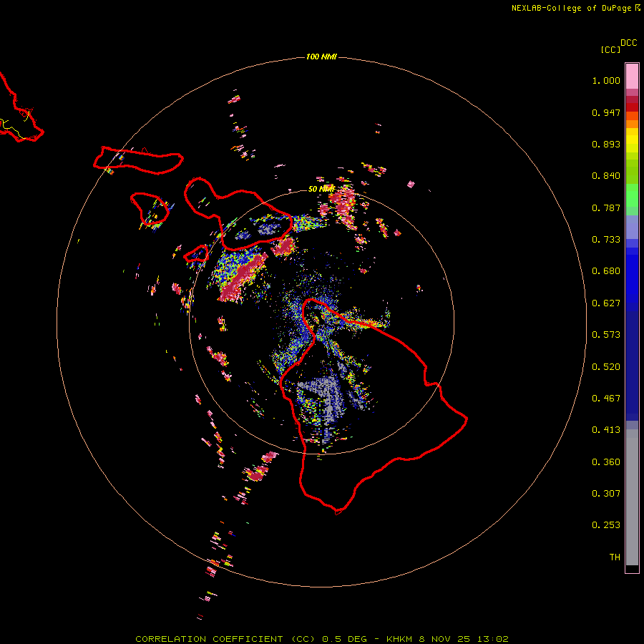Click the 50 NMI range ring label
644x644 pixels.
click(x=321, y=189)
